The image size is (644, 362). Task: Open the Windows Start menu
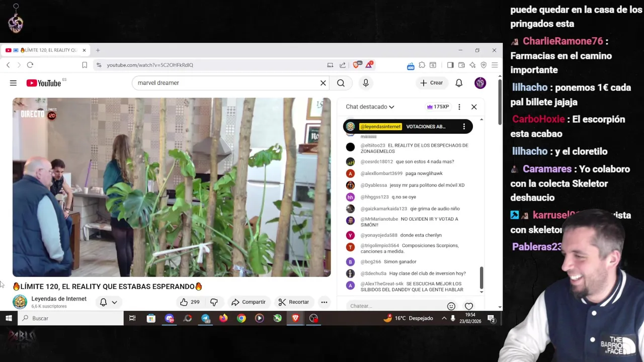tap(9, 318)
